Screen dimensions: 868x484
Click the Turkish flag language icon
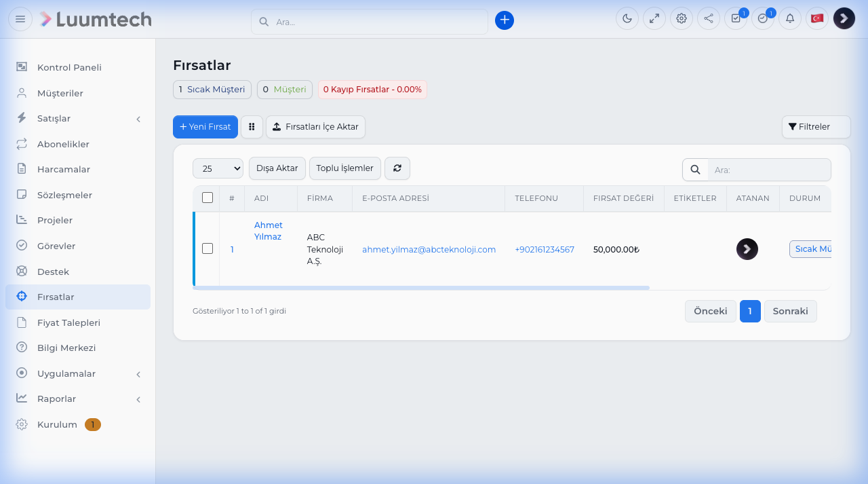pyautogui.click(x=817, y=18)
